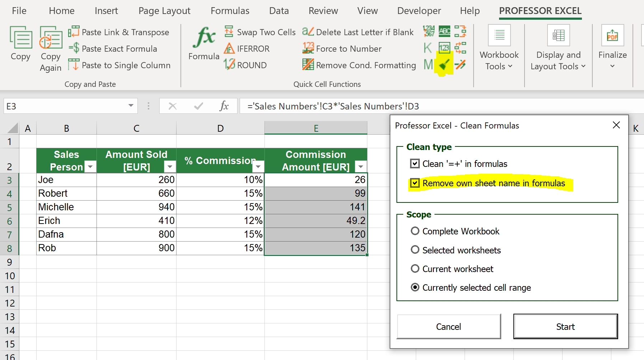The width and height of the screenshot is (644, 360).
Task: Switch to the PROFESSOR EXCEL ribbon tab
Action: click(540, 11)
